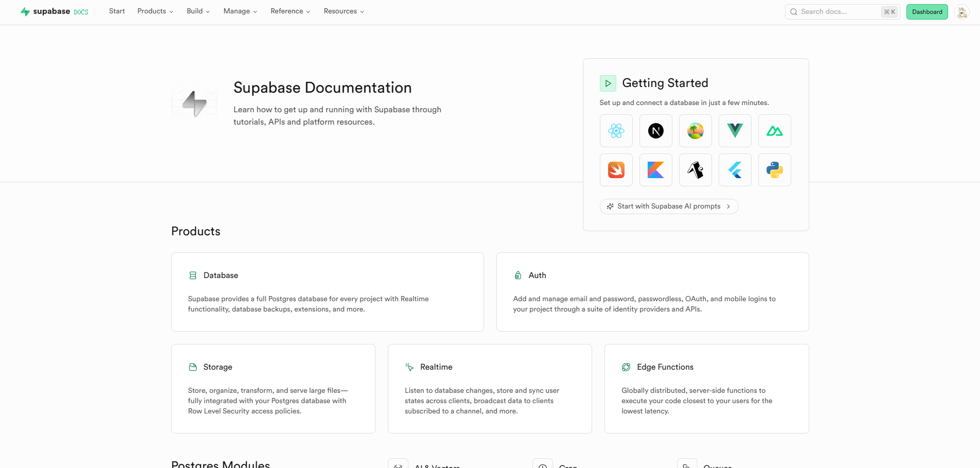Expand the Products menu
Screen dimensions: 980x468
click(x=155, y=11)
